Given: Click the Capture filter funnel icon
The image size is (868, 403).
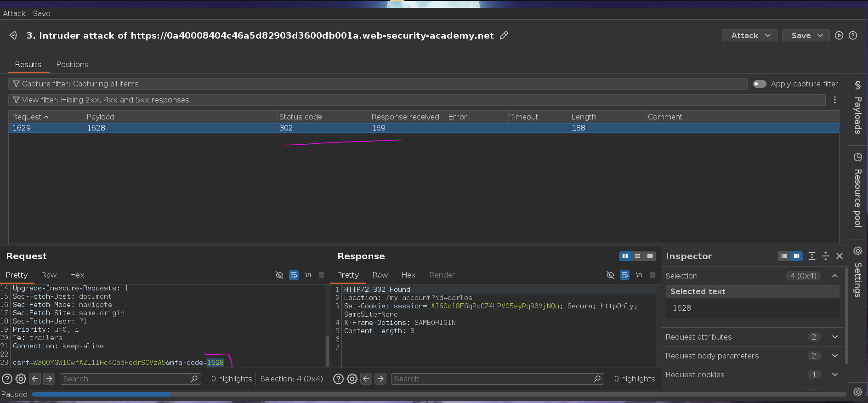Looking at the screenshot, I should coord(16,84).
